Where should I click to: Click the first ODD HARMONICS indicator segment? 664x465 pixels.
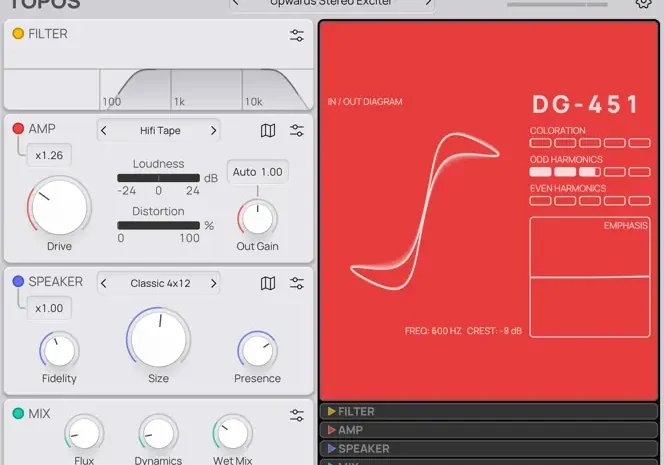[x=540, y=172]
